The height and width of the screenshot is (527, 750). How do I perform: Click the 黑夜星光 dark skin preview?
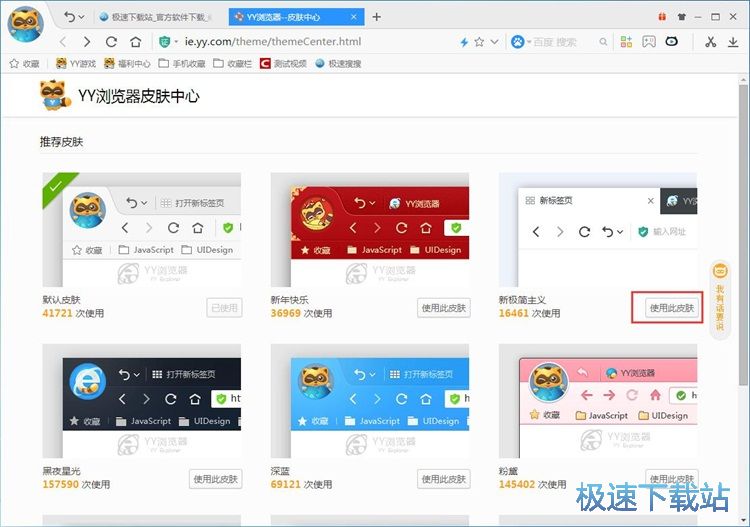pos(142,401)
